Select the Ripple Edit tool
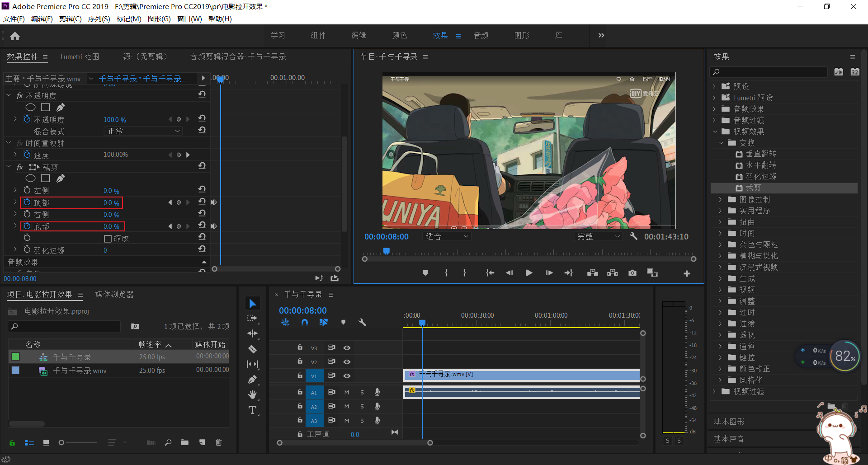 [x=252, y=333]
